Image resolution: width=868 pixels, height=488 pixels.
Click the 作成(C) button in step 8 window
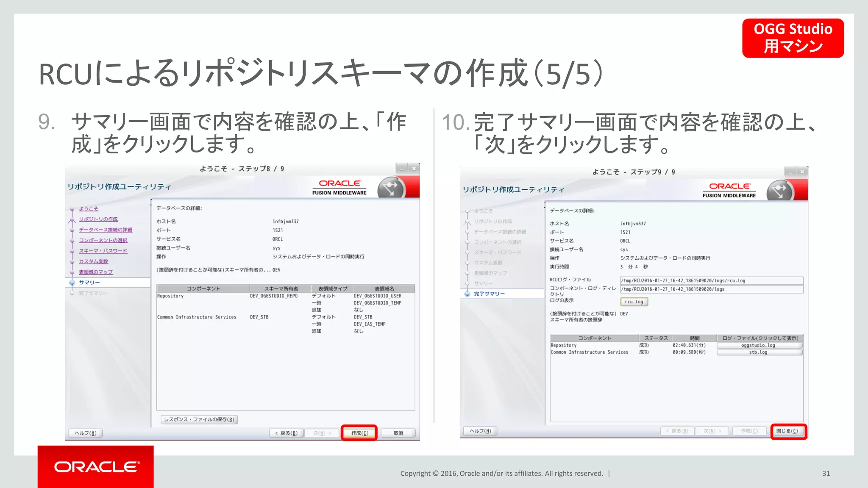pyautogui.click(x=359, y=433)
